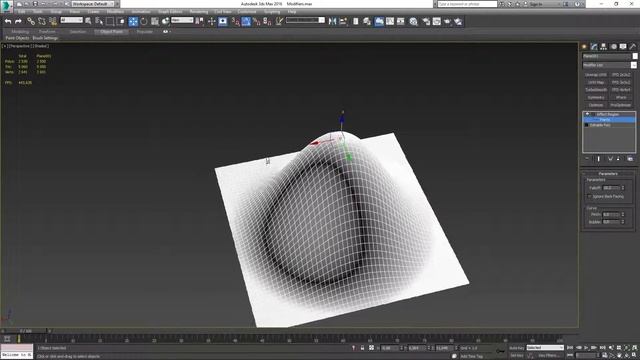The width and height of the screenshot is (640, 360).
Task: Click Remove modifier from the stack icon
Action: 618,159
